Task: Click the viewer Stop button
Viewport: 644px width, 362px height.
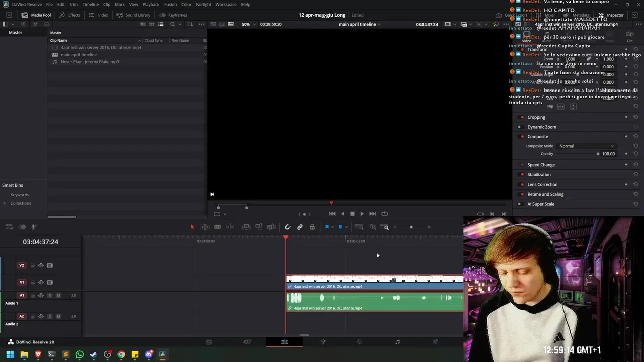Action: point(352,214)
